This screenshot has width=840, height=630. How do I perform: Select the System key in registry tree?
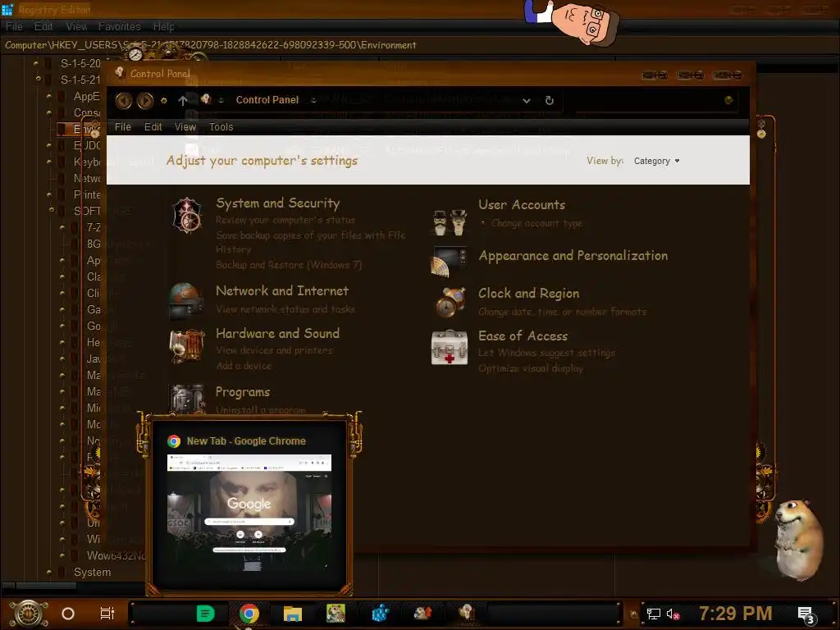click(92, 572)
